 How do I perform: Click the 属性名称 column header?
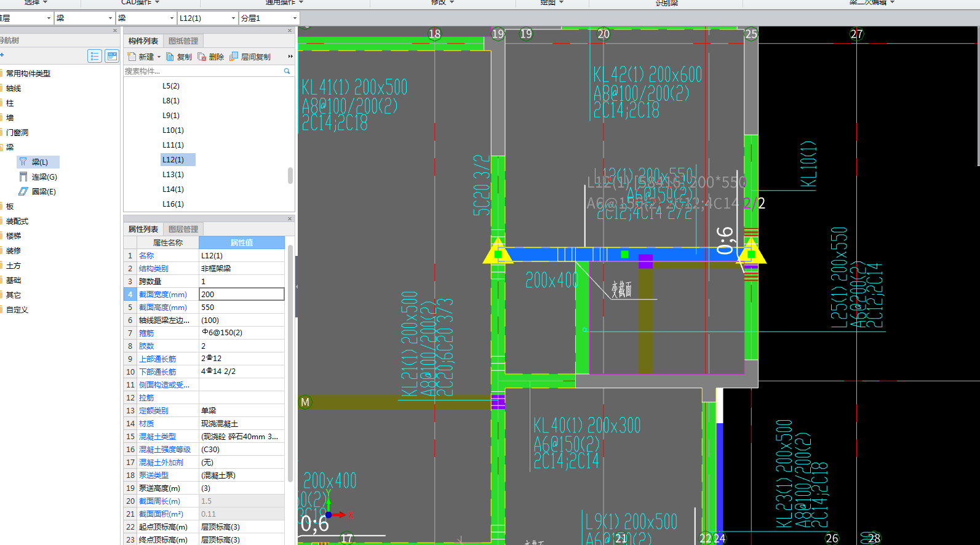pos(168,243)
